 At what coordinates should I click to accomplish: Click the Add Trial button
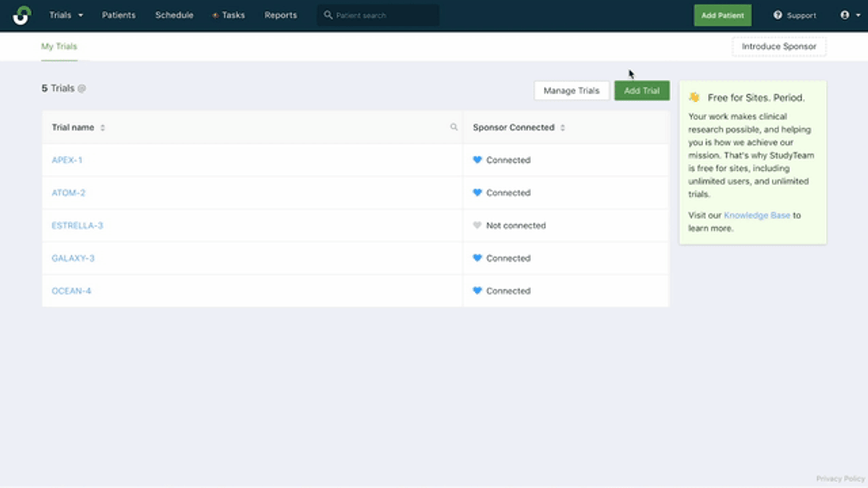point(642,90)
